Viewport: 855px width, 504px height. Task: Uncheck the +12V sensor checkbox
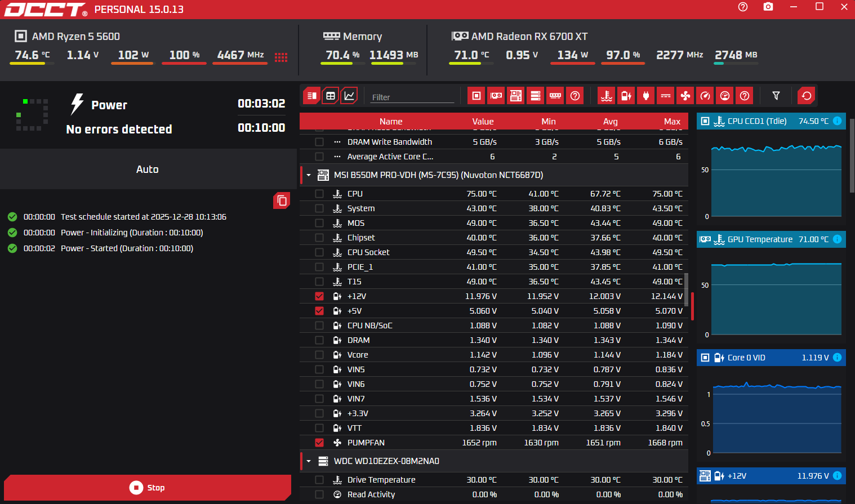(x=319, y=296)
